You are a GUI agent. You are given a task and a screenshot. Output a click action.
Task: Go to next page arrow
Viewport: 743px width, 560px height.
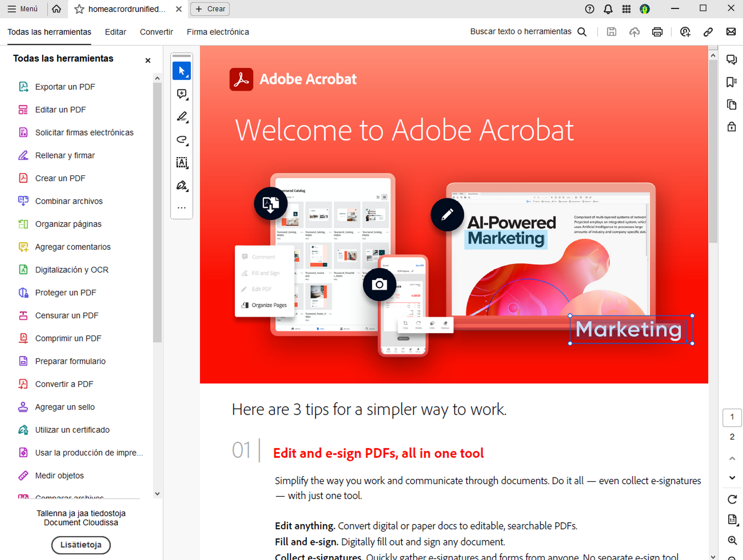732,477
